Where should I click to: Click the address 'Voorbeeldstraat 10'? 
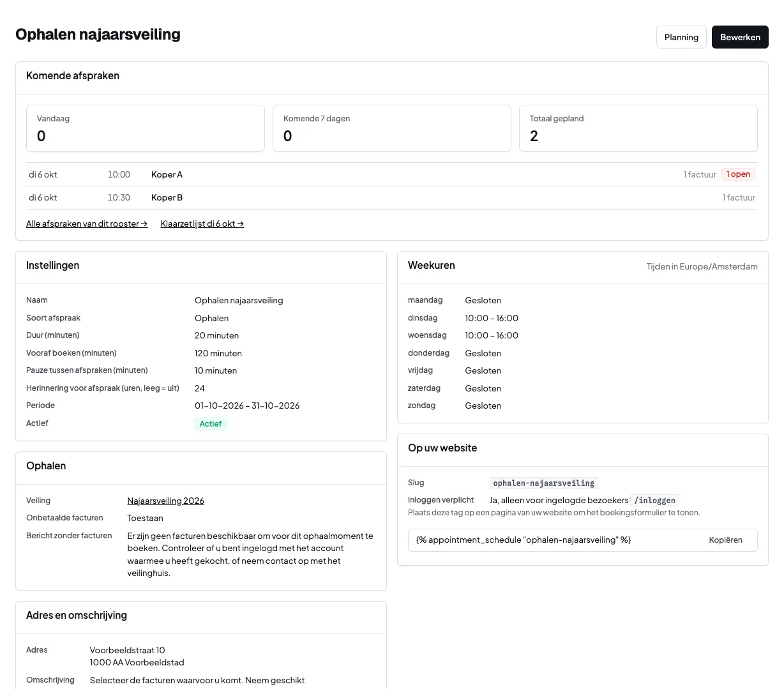(128, 650)
